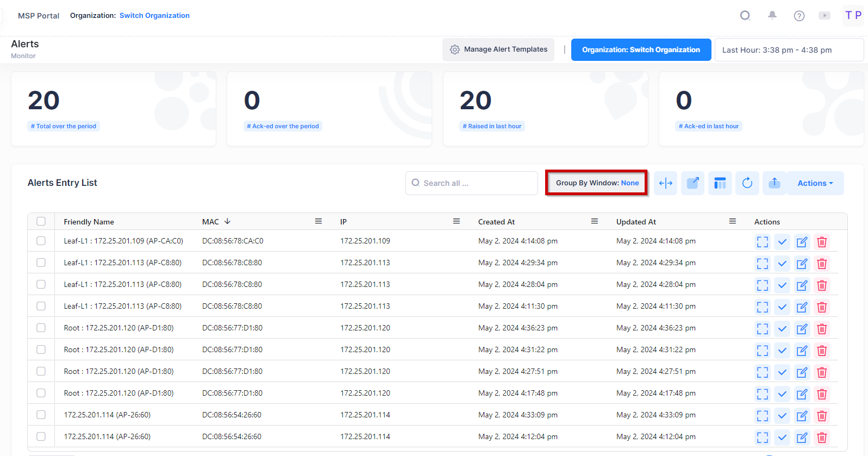Edit the 4:33:09 pm 172.25.201.114 alert
This screenshot has height=456, width=868.
click(x=802, y=416)
